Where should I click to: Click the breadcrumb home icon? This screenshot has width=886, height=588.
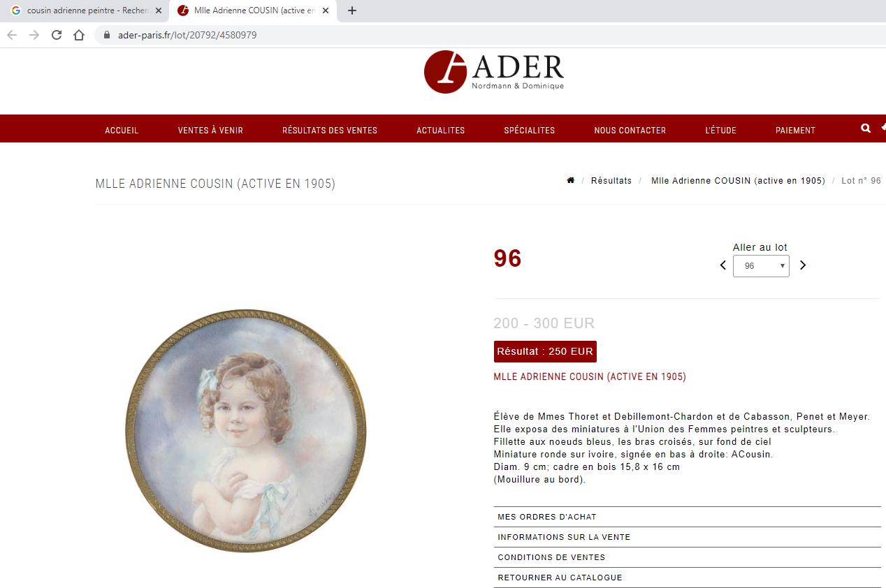click(570, 180)
